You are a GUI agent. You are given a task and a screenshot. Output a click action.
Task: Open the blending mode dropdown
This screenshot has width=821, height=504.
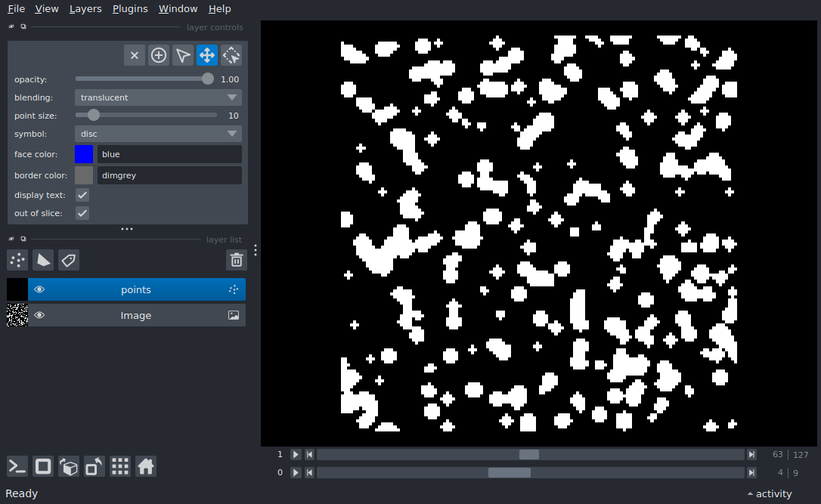click(158, 97)
